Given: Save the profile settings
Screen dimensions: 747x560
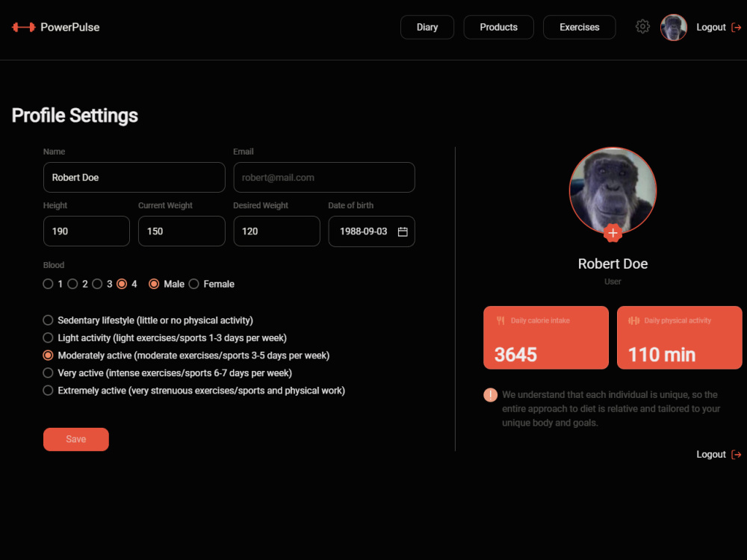Looking at the screenshot, I should (76, 439).
